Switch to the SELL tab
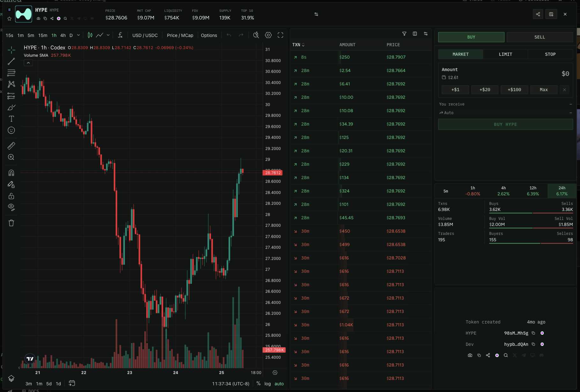The image size is (580, 392). 539,37
